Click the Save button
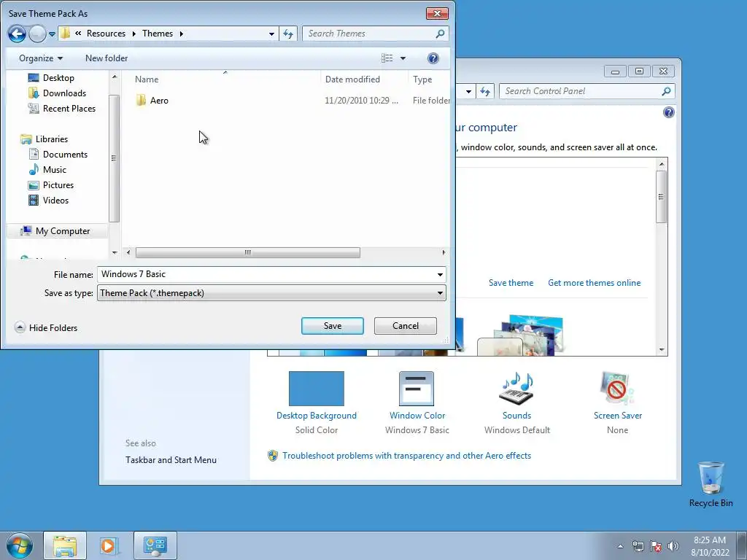Viewport: 747px width, 560px height. pos(332,326)
